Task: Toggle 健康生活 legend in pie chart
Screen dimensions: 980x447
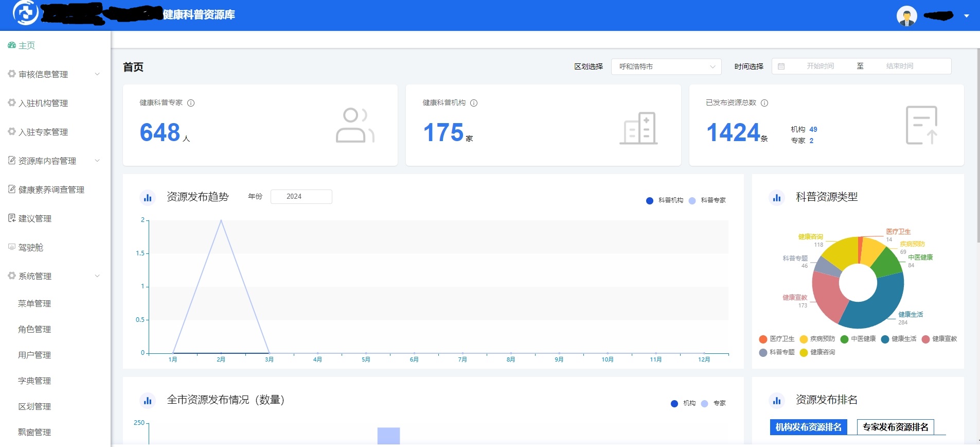Action: [x=899, y=339]
